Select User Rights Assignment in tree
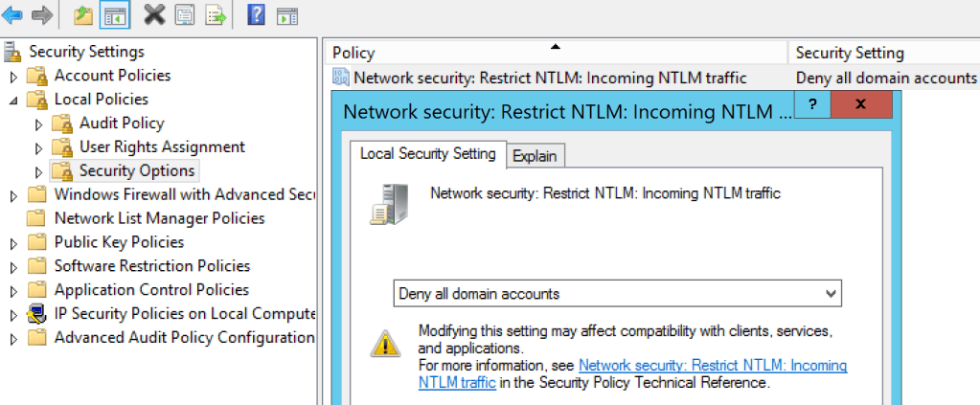Viewport: 980px width, 405px height. (x=162, y=146)
